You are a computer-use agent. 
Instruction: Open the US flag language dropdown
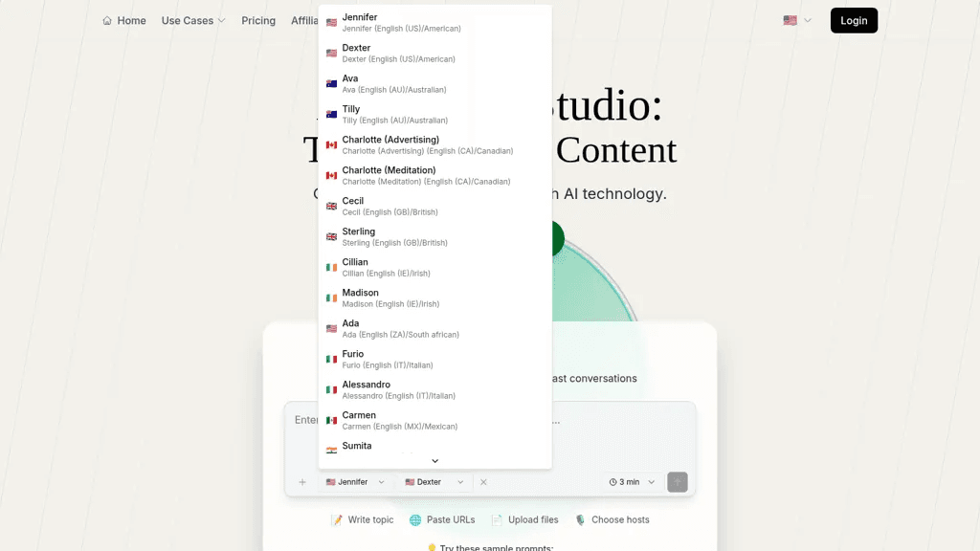[797, 21]
